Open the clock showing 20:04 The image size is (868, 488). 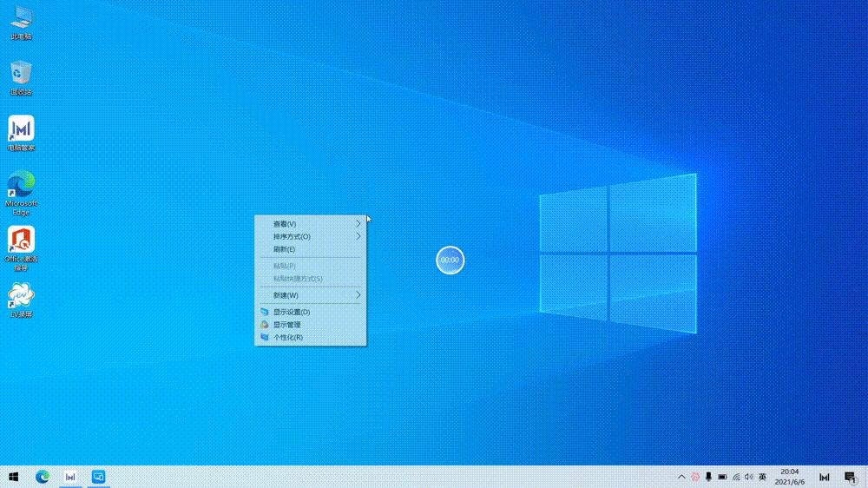pos(789,477)
